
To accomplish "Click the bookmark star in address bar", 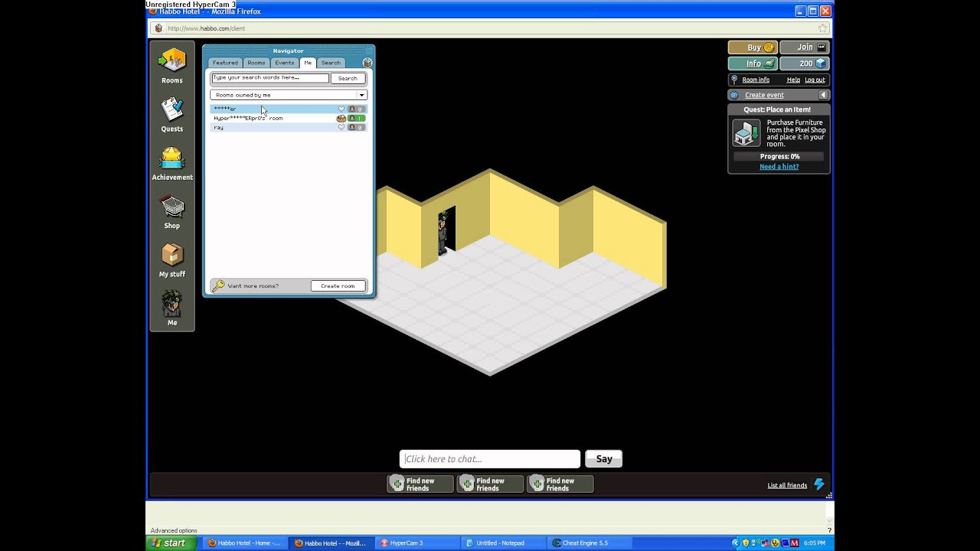I will tap(822, 28).
